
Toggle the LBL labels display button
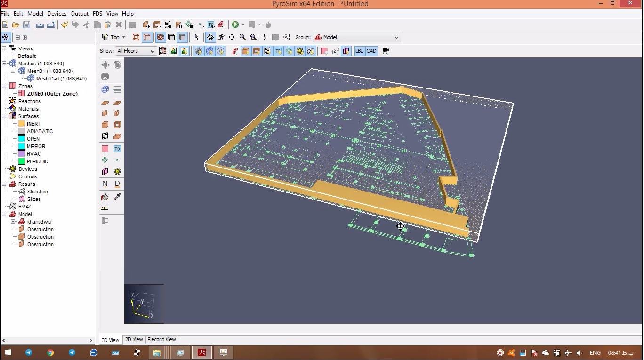[359, 51]
